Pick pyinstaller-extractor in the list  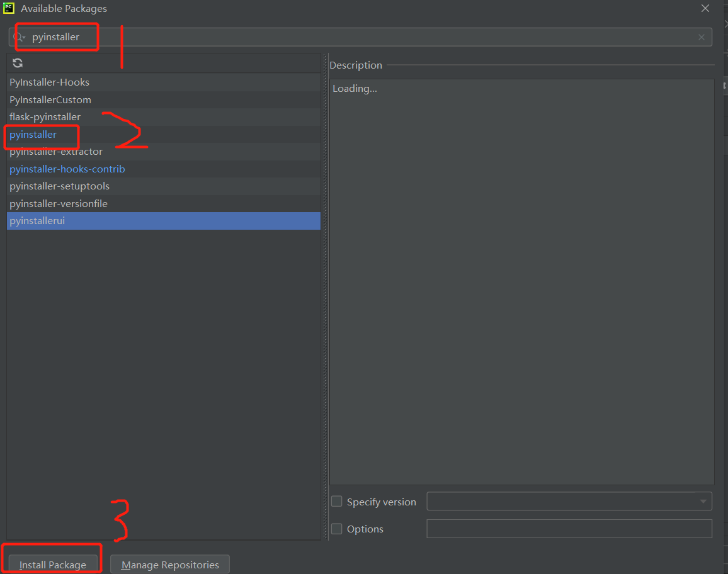pos(164,152)
